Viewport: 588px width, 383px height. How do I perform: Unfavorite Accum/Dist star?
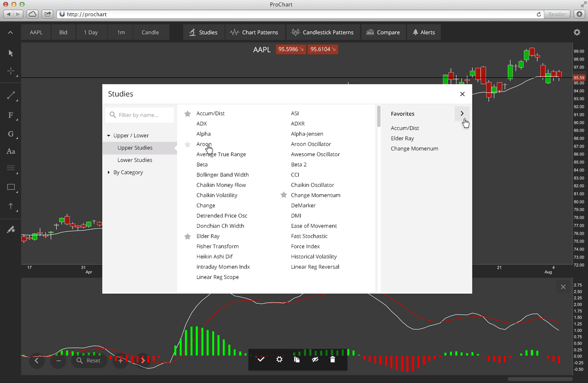(188, 114)
